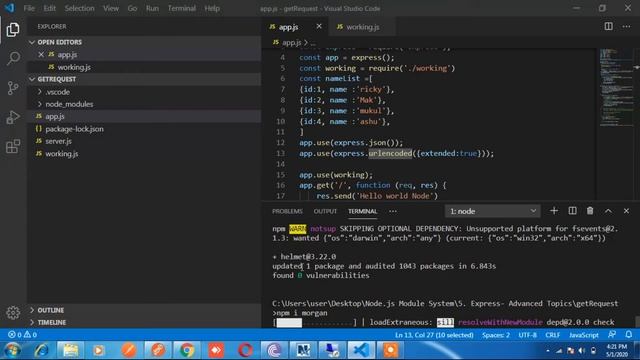Create a new terminal with plus icon

click(554, 211)
